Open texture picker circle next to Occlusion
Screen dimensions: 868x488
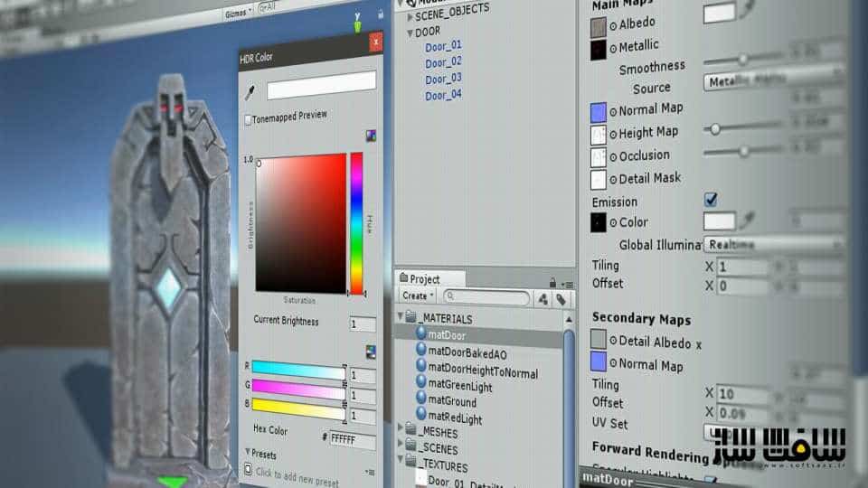point(613,157)
